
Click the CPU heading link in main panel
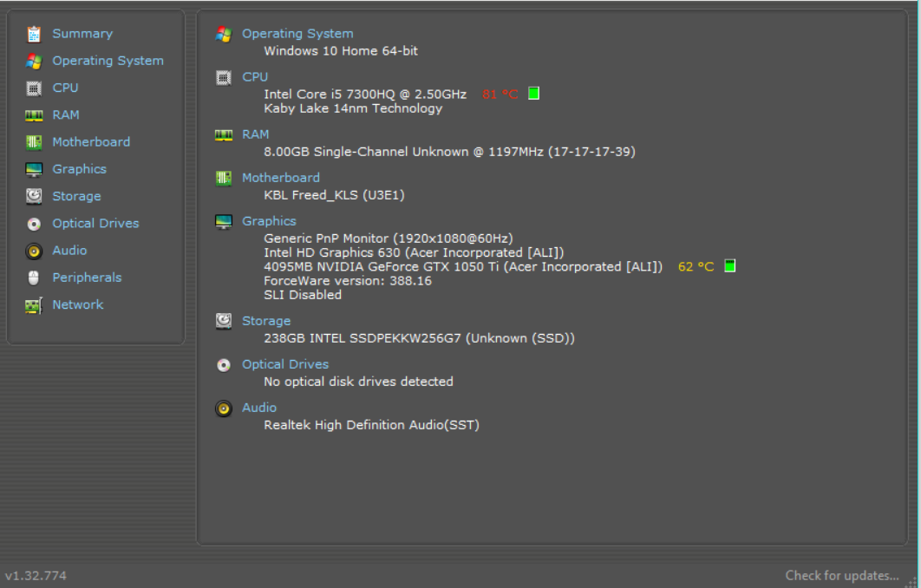(255, 77)
